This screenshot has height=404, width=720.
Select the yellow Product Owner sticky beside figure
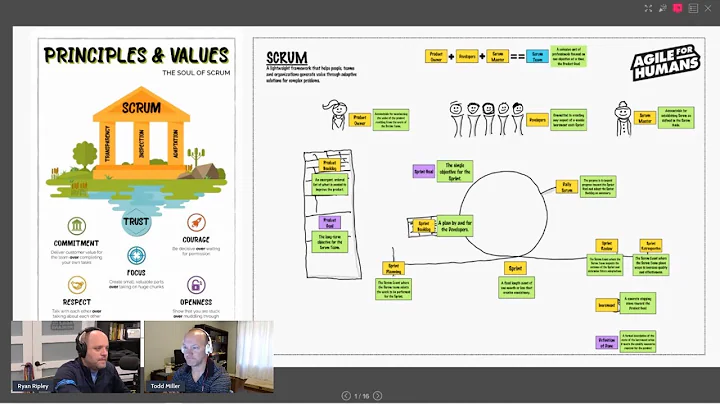point(360,120)
